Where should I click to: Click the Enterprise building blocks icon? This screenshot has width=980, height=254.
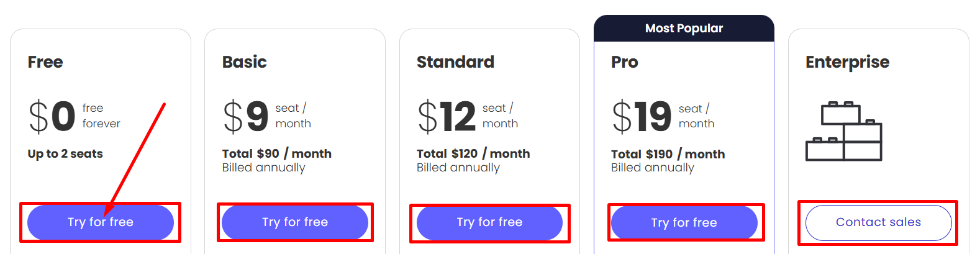843,132
